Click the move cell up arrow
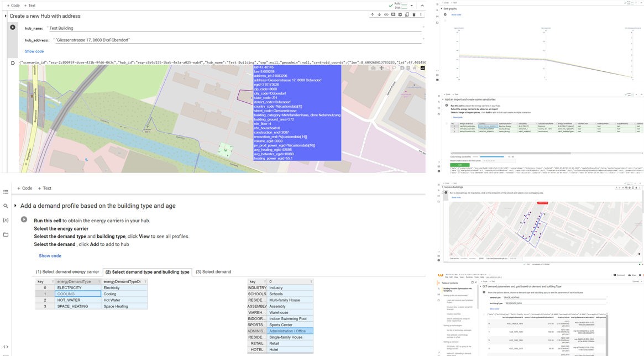The image size is (644, 356). tap(373, 15)
